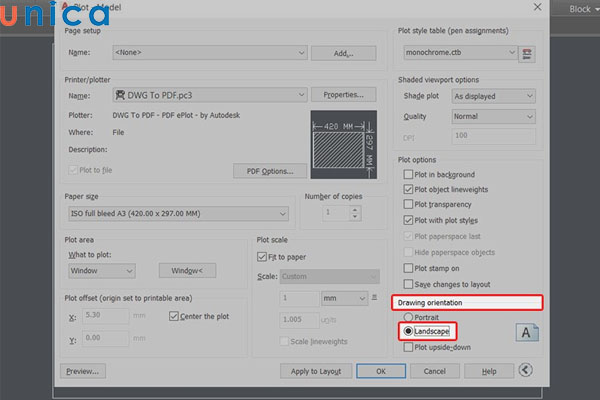Toggle Plot object lineweights checkbox
The image size is (600, 400).
[408, 189]
